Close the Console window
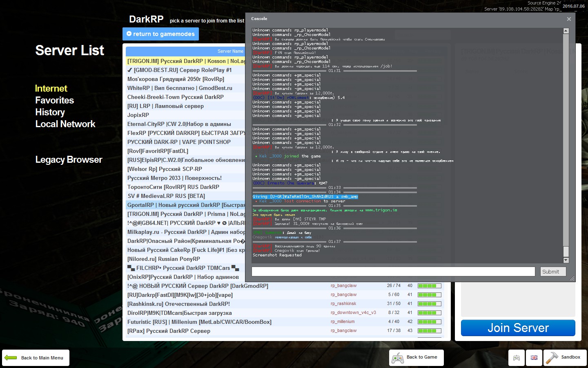 [x=569, y=19]
